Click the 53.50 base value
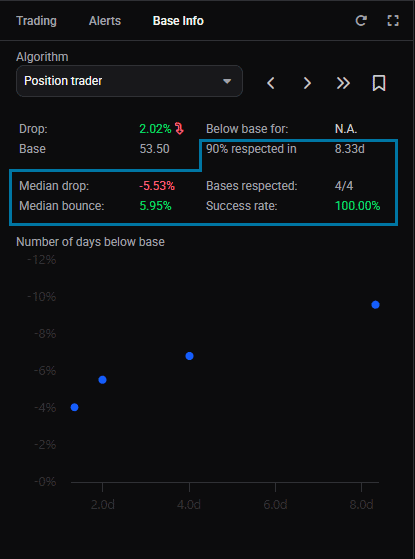 click(x=154, y=149)
